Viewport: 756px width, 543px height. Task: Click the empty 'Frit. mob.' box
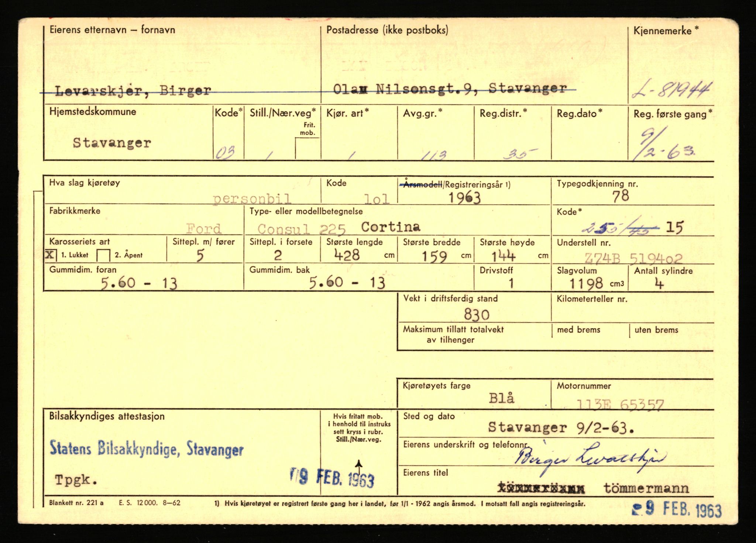[307, 148]
